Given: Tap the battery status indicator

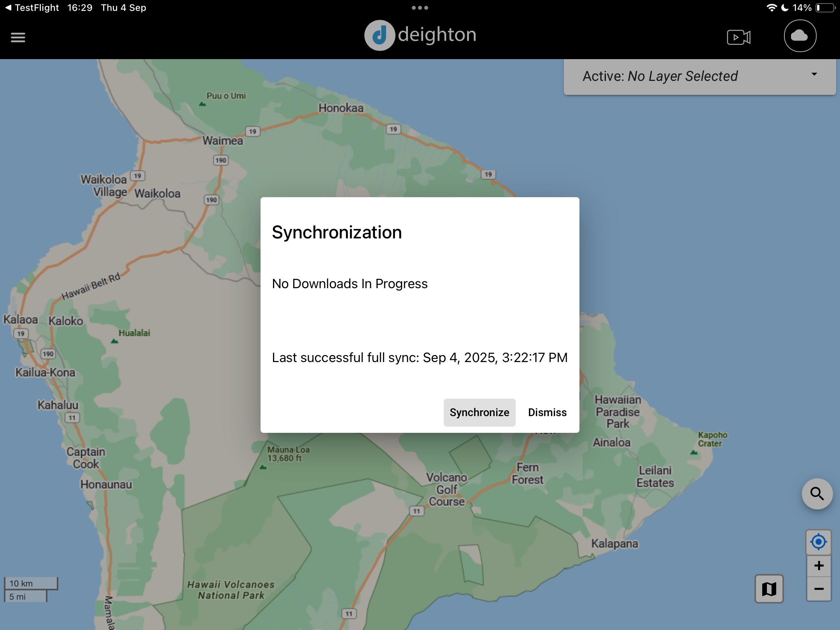Looking at the screenshot, I should click(x=824, y=8).
